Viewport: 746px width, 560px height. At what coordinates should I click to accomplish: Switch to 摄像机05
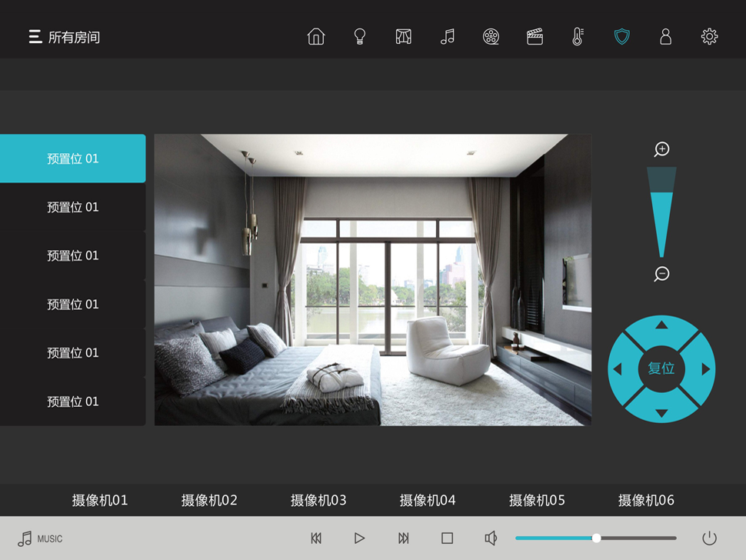[x=537, y=500]
